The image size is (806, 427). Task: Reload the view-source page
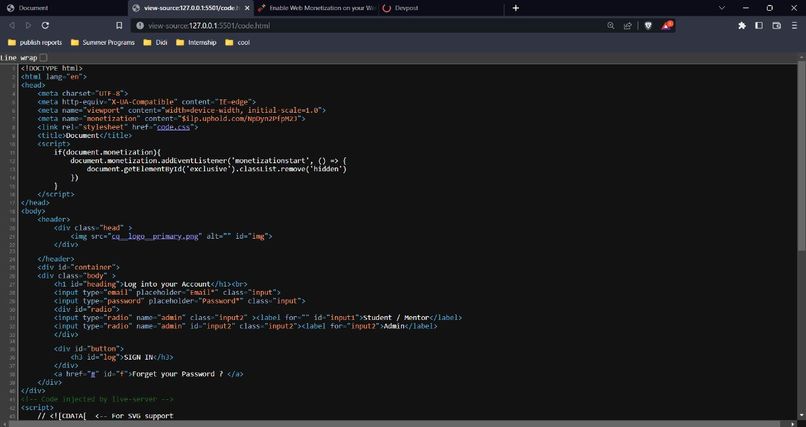click(x=45, y=25)
